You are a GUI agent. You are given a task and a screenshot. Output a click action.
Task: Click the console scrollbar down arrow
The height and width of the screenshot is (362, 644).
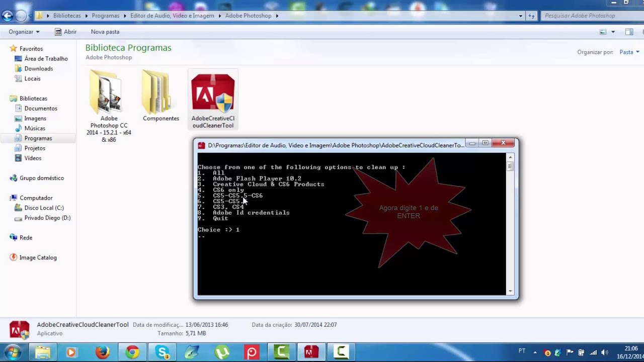click(x=510, y=292)
